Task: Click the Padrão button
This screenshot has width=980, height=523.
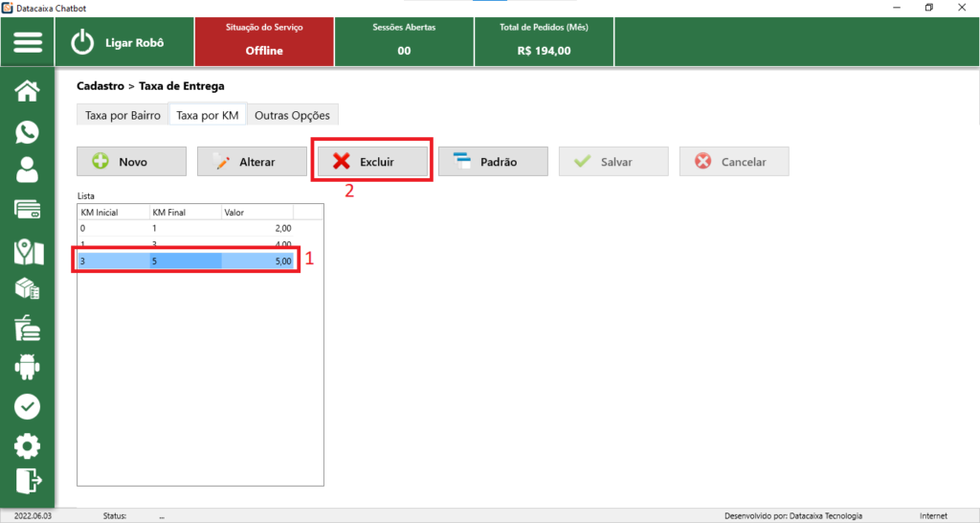Action: (493, 162)
